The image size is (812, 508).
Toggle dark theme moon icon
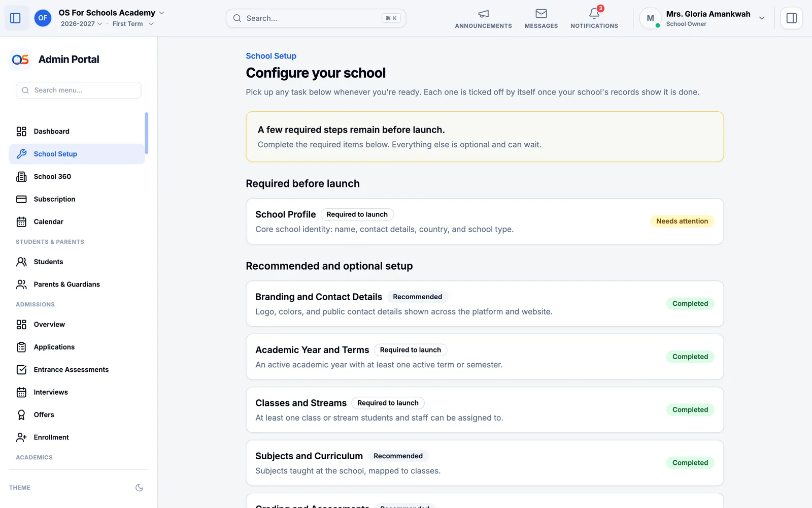(x=139, y=488)
